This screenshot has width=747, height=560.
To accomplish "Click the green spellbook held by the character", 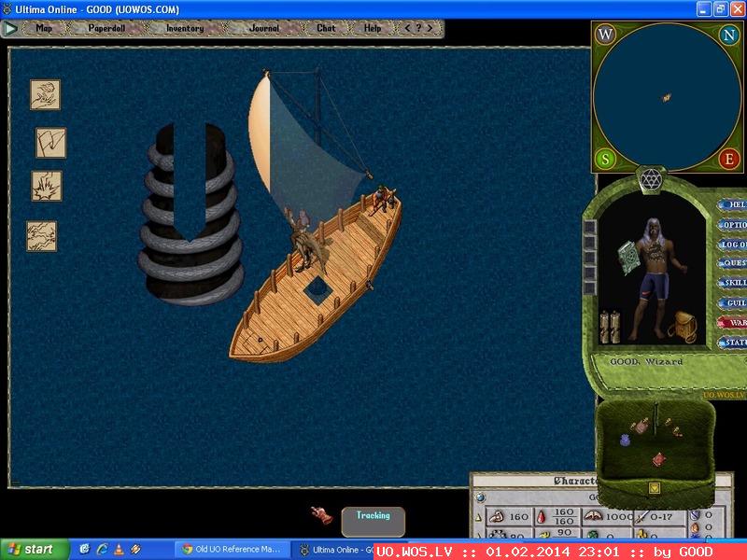I will coord(629,258).
